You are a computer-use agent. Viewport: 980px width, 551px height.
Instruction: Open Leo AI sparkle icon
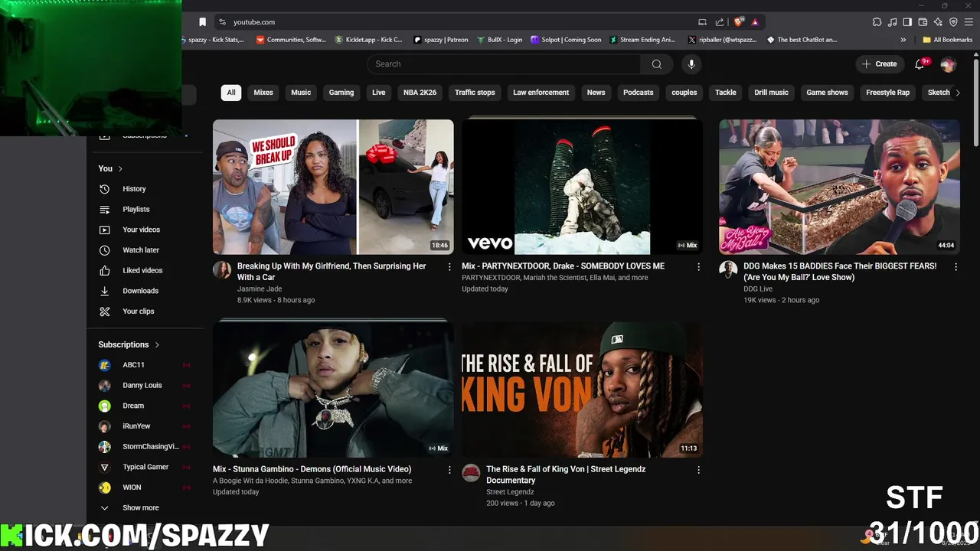(938, 22)
